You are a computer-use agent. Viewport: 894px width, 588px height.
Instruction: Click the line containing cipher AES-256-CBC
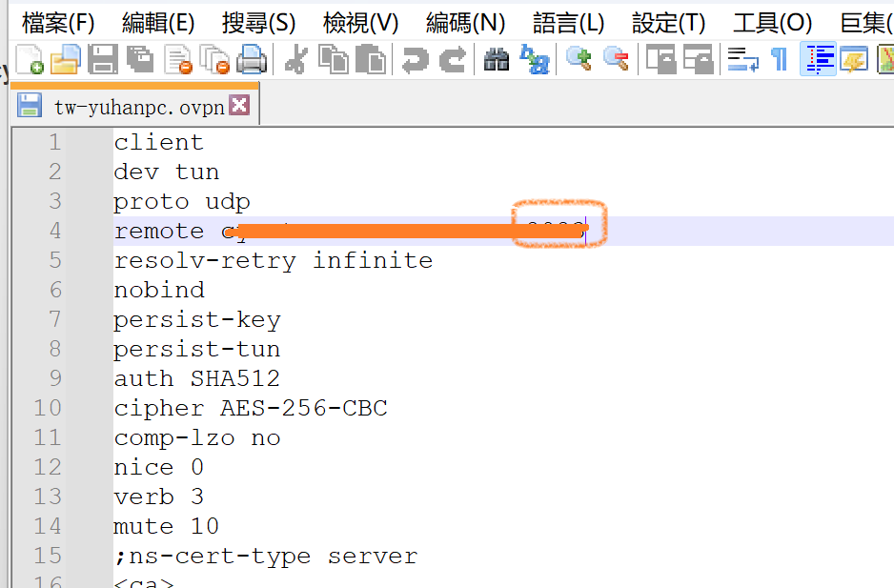click(251, 408)
